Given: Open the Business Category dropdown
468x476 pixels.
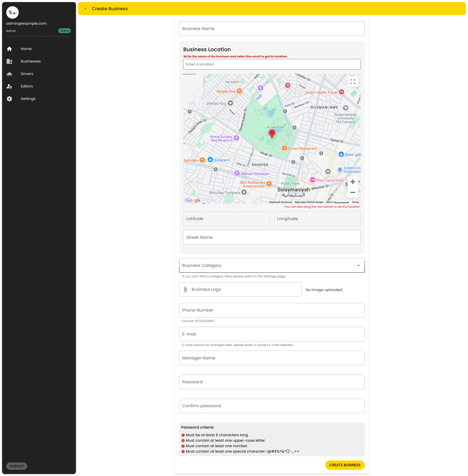Looking at the screenshot, I should (x=268, y=265).
